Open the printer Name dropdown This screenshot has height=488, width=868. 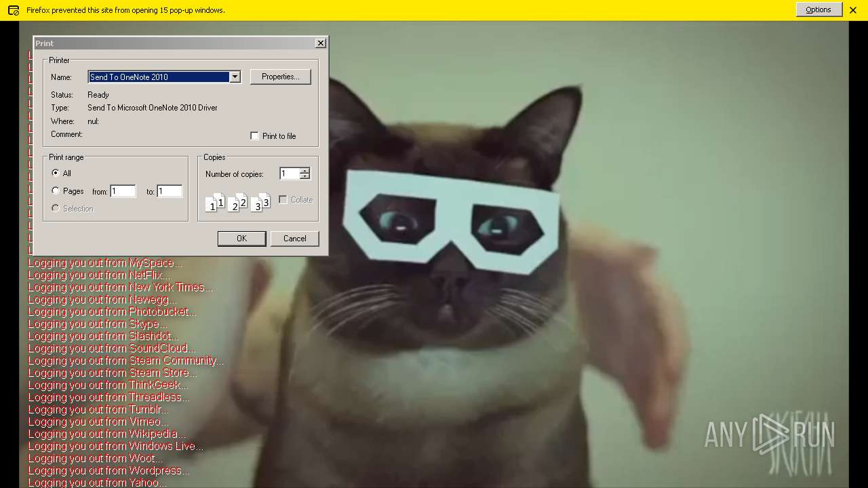(x=235, y=77)
